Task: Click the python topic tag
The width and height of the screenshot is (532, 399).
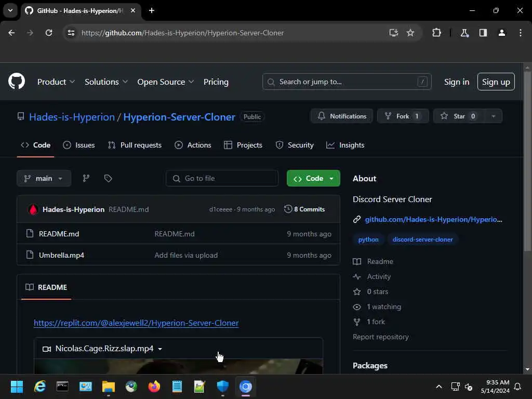Action: pyautogui.click(x=368, y=240)
